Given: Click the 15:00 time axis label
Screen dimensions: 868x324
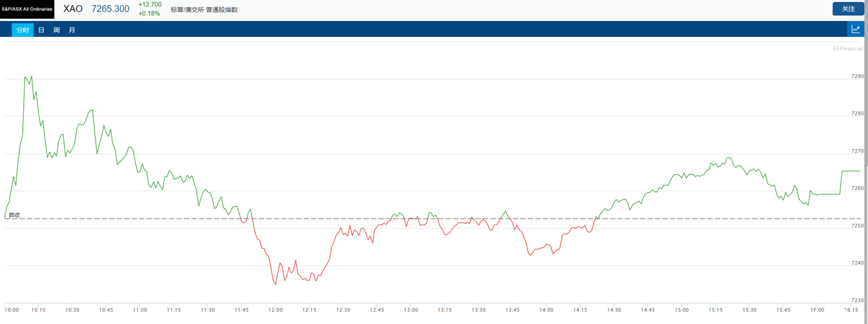Looking at the screenshot, I should point(682,310).
